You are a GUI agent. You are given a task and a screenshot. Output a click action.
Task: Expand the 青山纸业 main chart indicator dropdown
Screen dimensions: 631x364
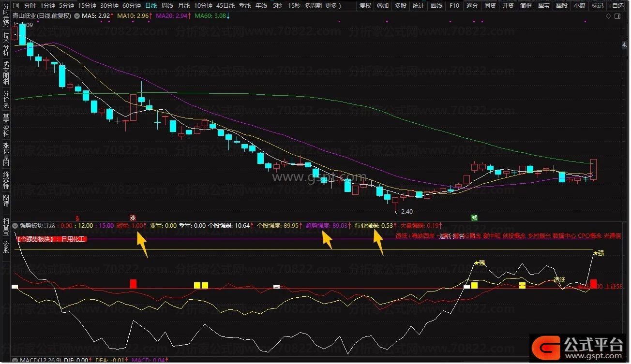pyautogui.click(x=76, y=16)
